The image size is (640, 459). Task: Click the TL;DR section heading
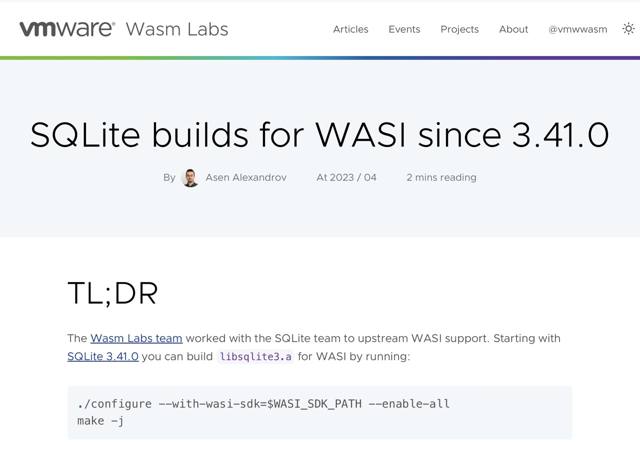click(112, 293)
